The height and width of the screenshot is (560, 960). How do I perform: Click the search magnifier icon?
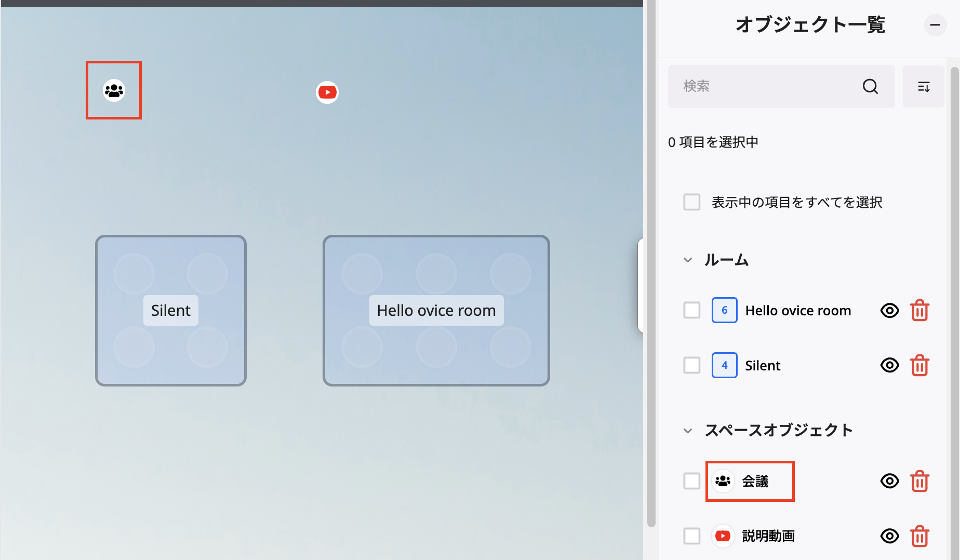(870, 86)
